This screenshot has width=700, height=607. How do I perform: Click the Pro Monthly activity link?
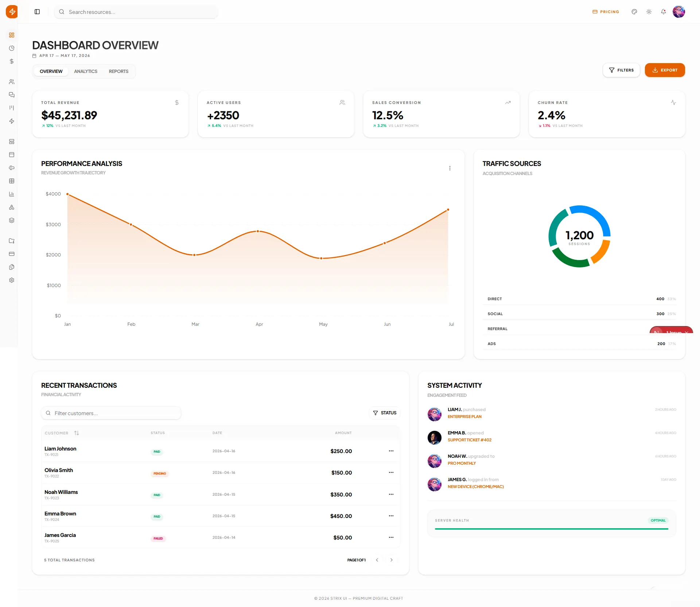pyautogui.click(x=462, y=463)
